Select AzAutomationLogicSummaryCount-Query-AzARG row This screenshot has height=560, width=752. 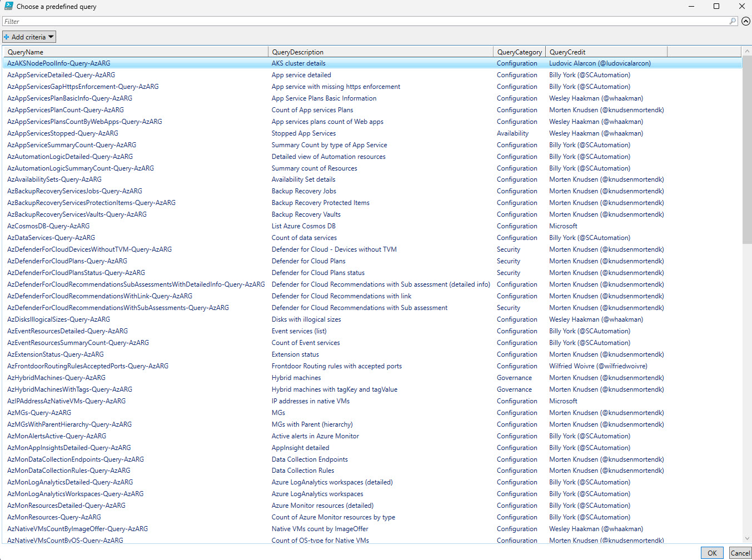coord(372,168)
